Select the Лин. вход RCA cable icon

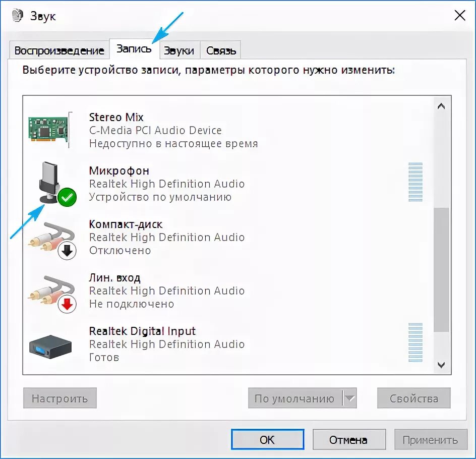point(52,294)
